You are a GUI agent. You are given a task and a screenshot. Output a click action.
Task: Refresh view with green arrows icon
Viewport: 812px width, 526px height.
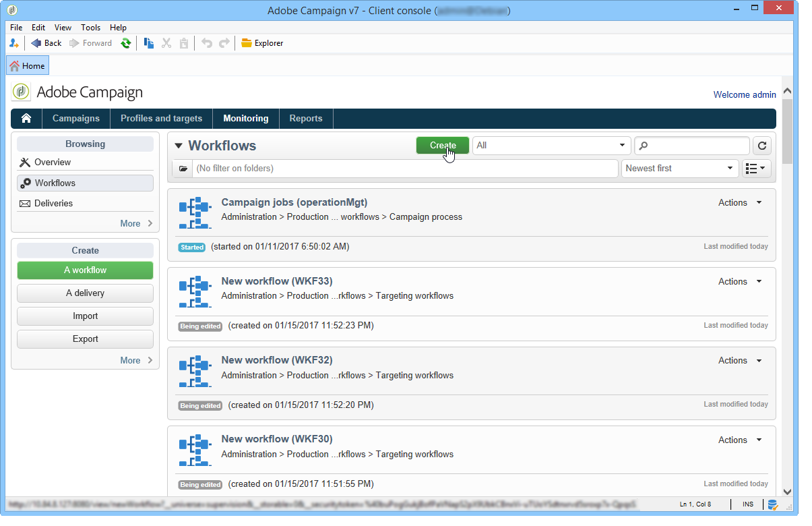126,43
